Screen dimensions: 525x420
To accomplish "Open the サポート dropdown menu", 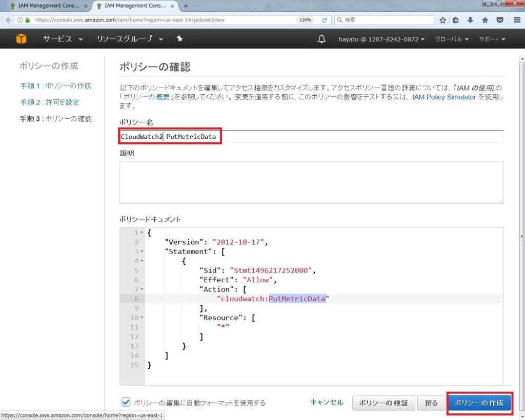I will coord(492,39).
